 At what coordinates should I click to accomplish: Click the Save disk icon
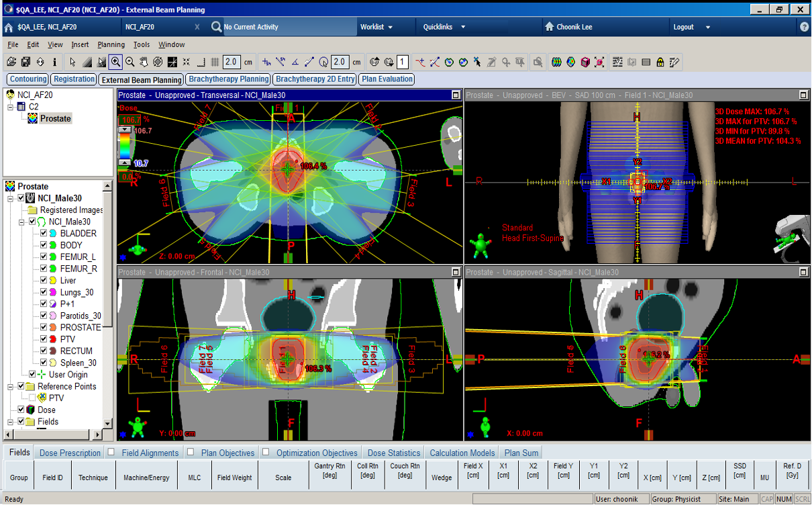tap(26, 62)
